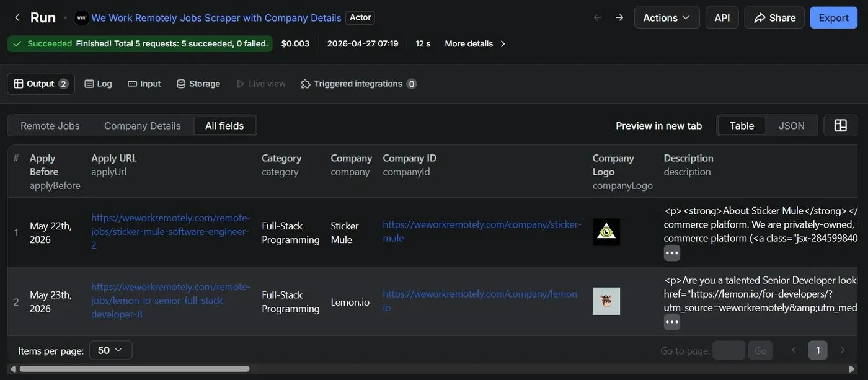The height and width of the screenshot is (380, 868).
Task: Click the API button
Action: click(722, 17)
